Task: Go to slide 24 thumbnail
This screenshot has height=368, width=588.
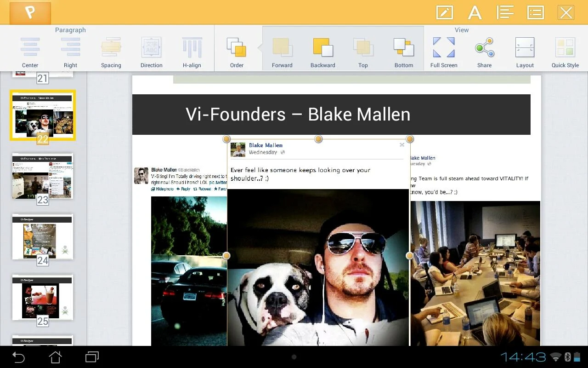Action: click(x=43, y=237)
